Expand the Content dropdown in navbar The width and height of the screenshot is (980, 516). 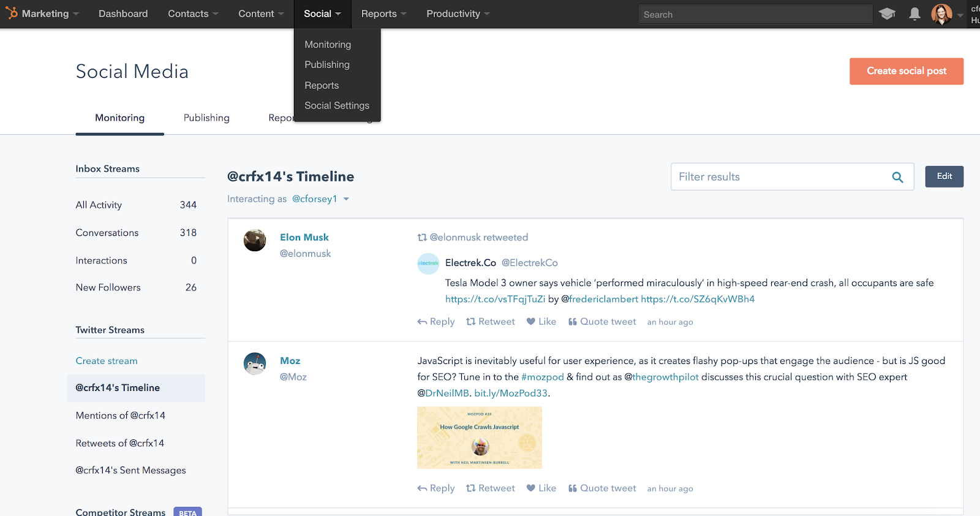pyautogui.click(x=261, y=13)
